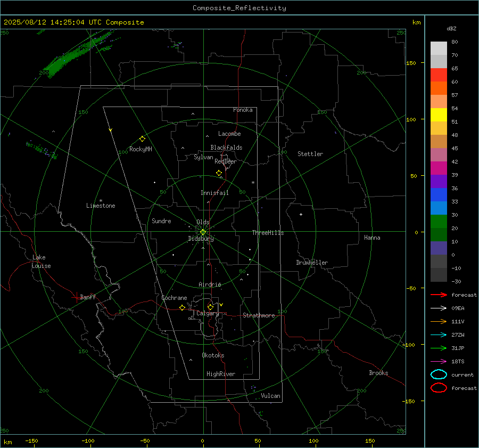Viewport: 479px width, 448px height.
Task: Click the Strathmore town label
Action: [259, 315]
